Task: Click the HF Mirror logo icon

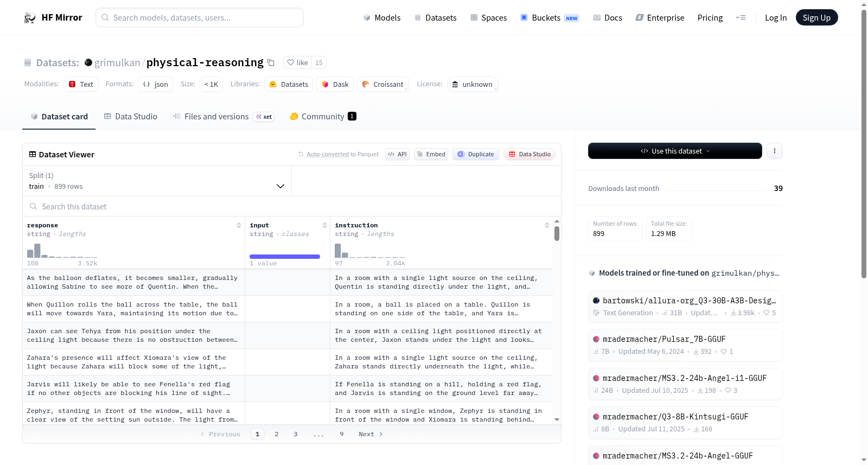Action: (30, 18)
